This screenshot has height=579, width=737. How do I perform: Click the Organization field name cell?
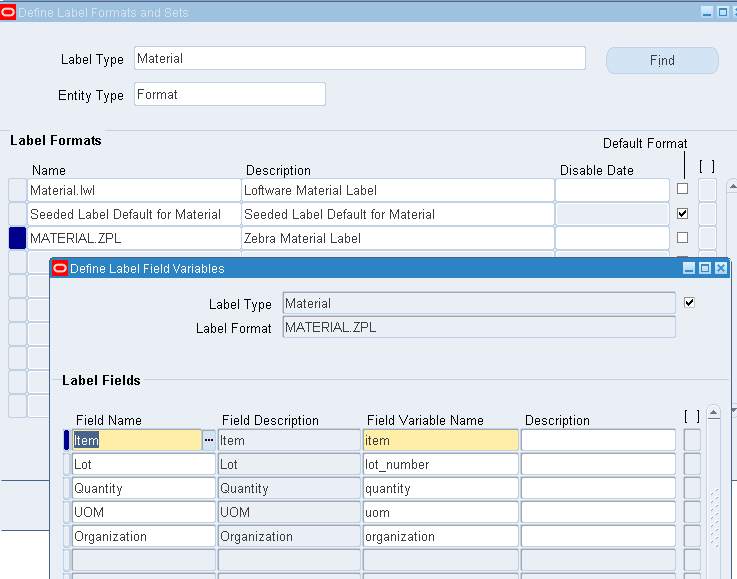[x=143, y=536]
